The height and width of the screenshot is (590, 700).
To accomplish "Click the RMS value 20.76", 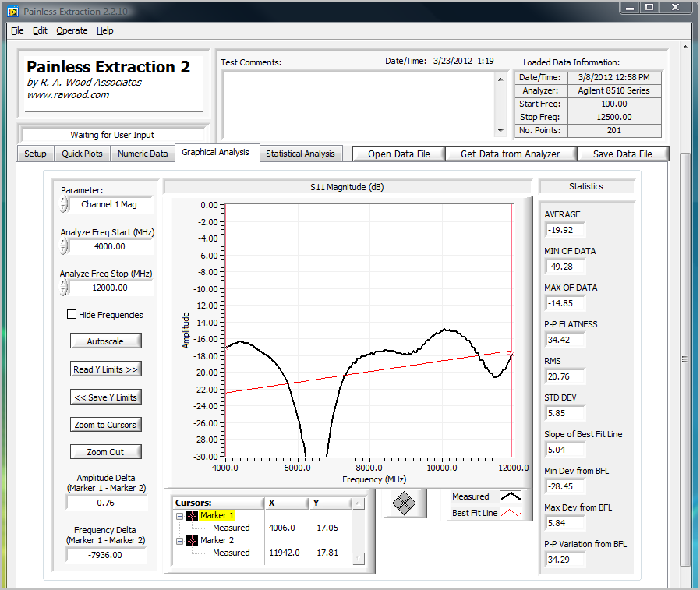I will [x=566, y=376].
